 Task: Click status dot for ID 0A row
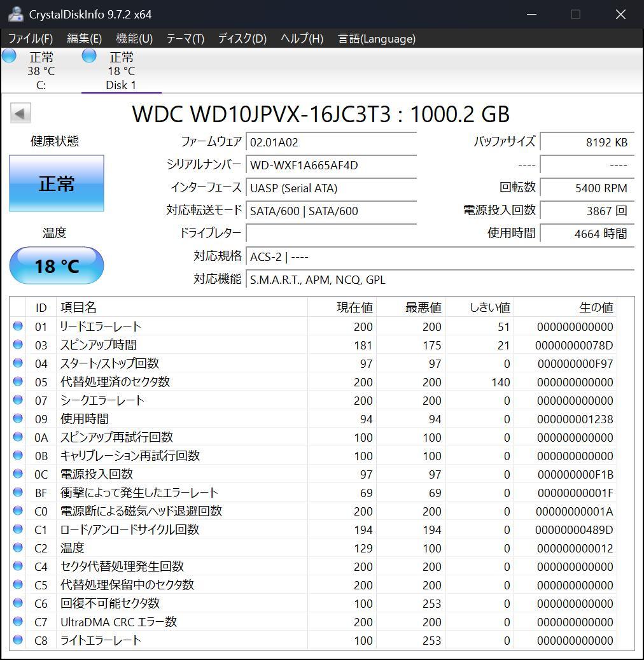pyautogui.click(x=18, y=437)
